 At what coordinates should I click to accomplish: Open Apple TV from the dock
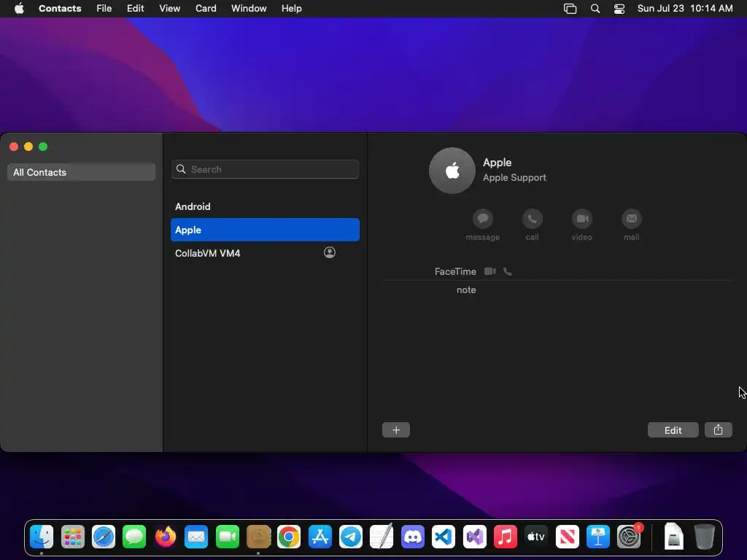click(536, 537)
